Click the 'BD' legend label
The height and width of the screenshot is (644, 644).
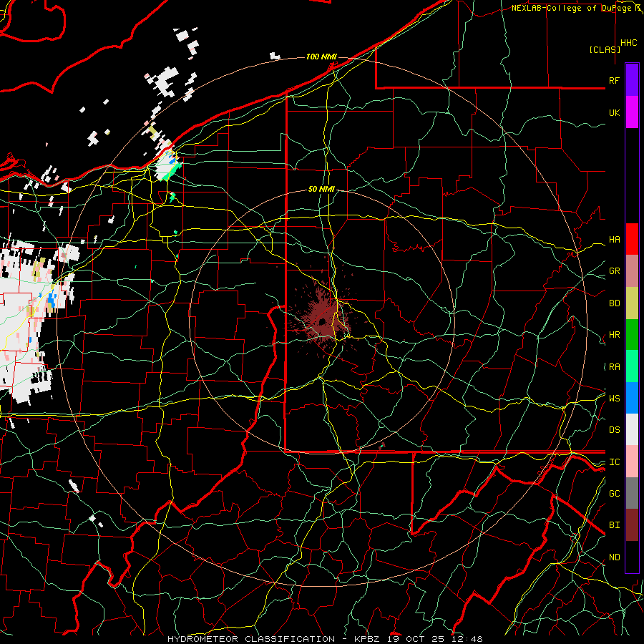point(614,303)
